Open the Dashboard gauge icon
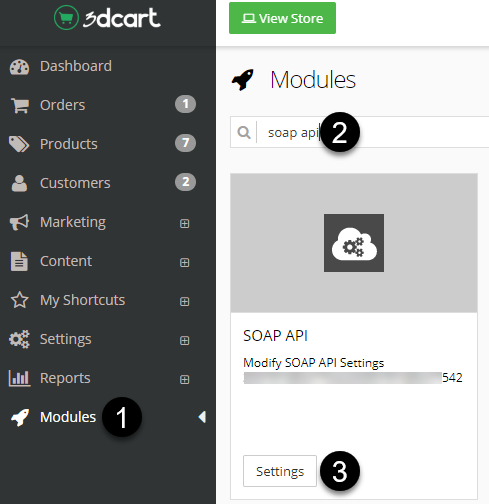 coord(19,67)
